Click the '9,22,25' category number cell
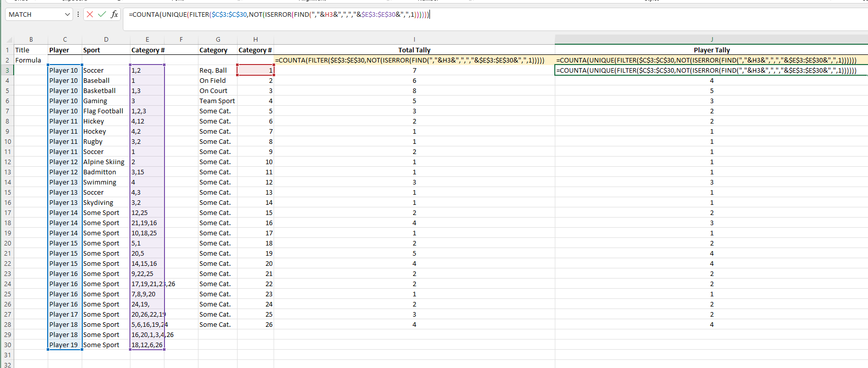This screenshot has width=868, height=368. (147, 273)
